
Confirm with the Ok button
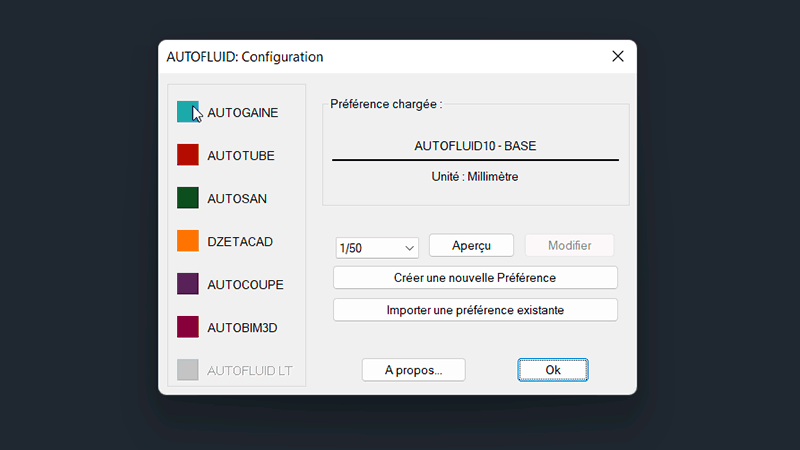click(x=553, y=370)
